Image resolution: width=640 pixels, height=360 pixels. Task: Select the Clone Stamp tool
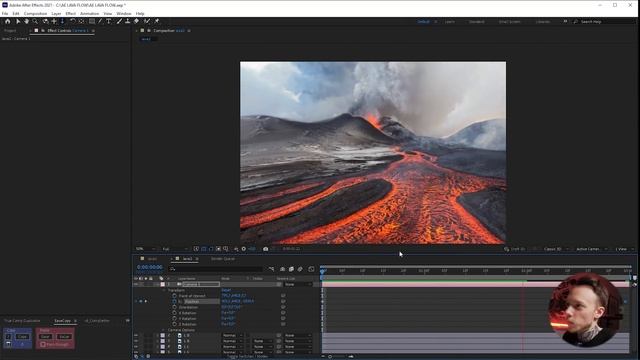[x=127, y=21]
